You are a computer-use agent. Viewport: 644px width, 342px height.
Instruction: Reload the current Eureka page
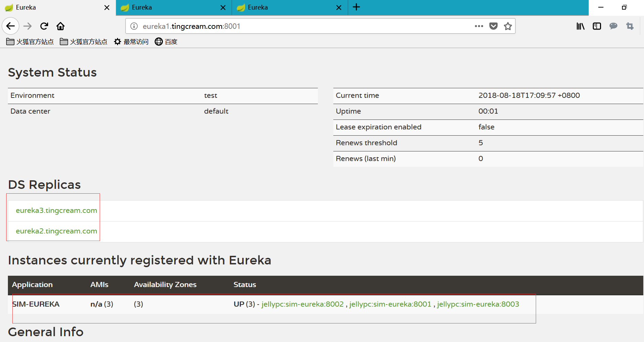coord(44,26)
